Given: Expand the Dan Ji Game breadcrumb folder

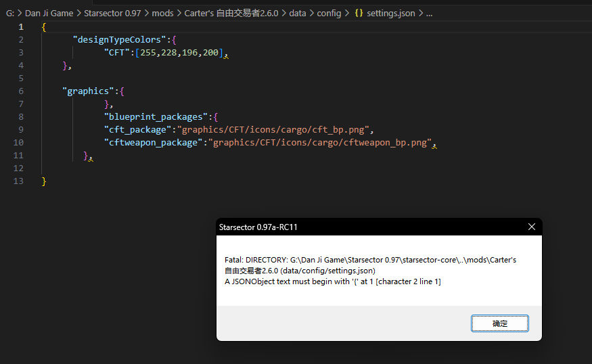Looking at the screenshot, I should (x=49, y=14).
